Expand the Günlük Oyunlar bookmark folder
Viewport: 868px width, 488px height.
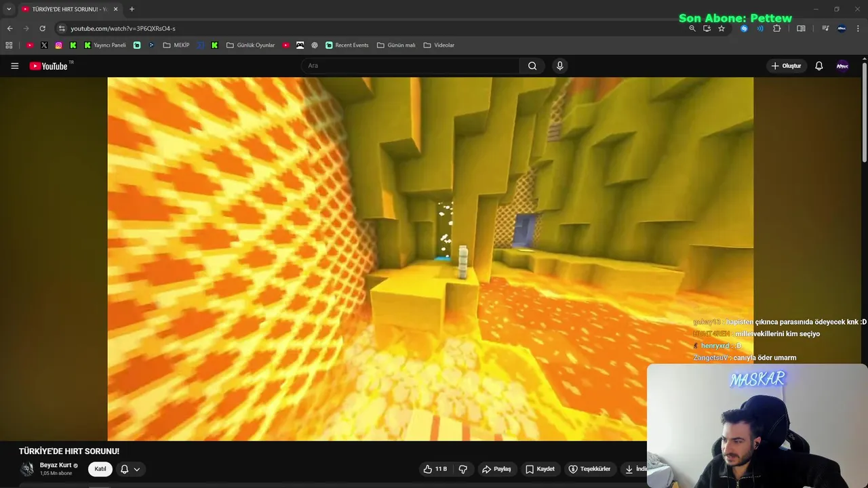click(250, 45)
